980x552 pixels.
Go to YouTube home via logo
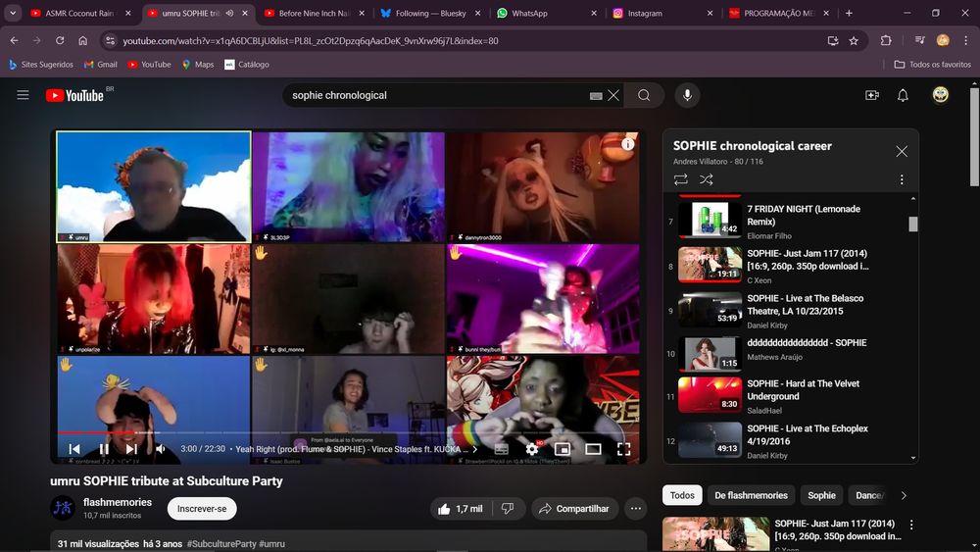coord(74,96)
